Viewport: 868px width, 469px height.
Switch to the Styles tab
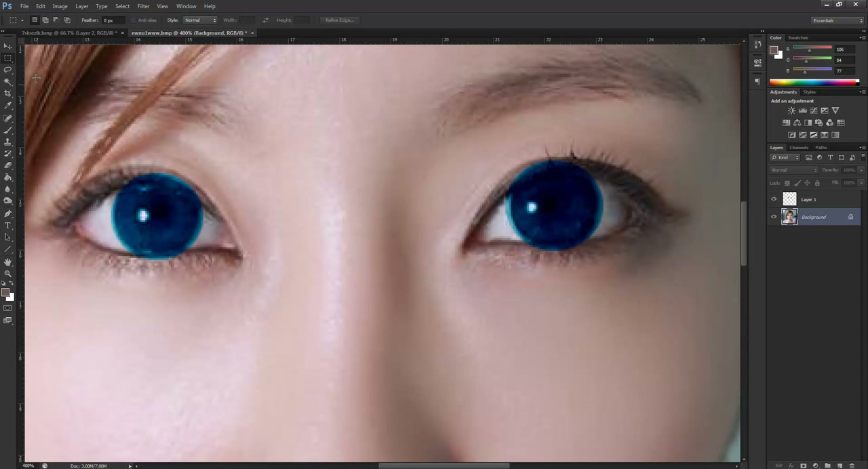point(810,91)
